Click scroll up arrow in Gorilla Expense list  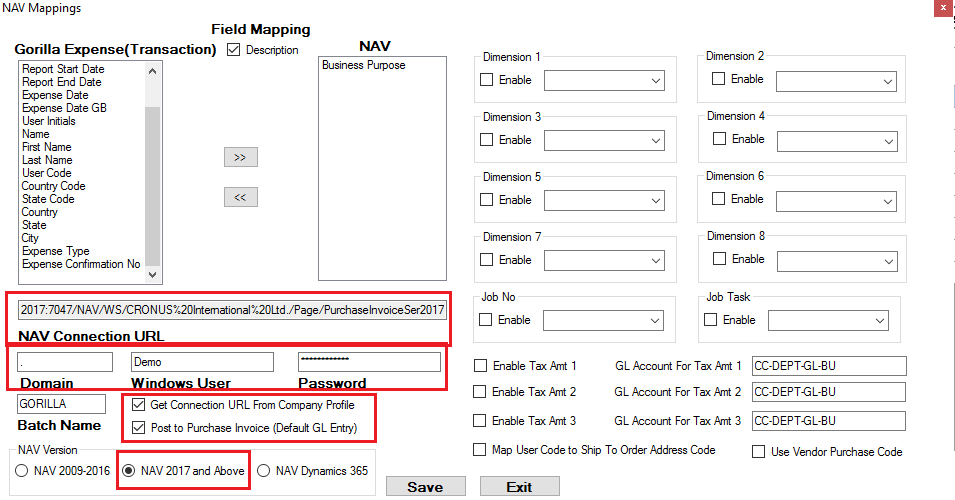(x=152, y=71)
